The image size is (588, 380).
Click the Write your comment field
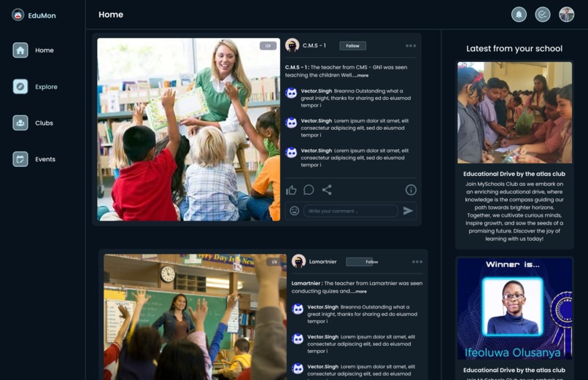(351, 211)
